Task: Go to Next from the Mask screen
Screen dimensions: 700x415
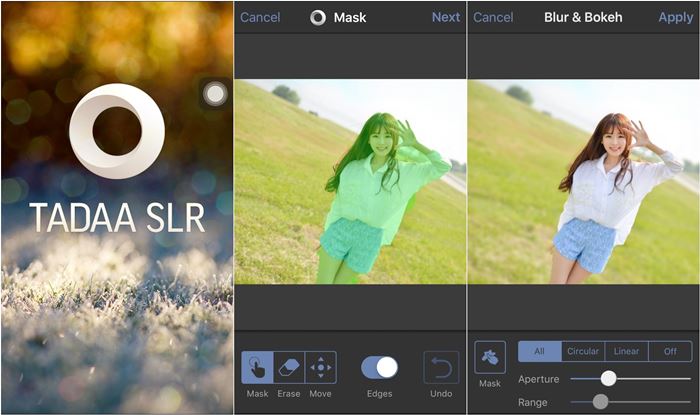Action: click(446, 17)
